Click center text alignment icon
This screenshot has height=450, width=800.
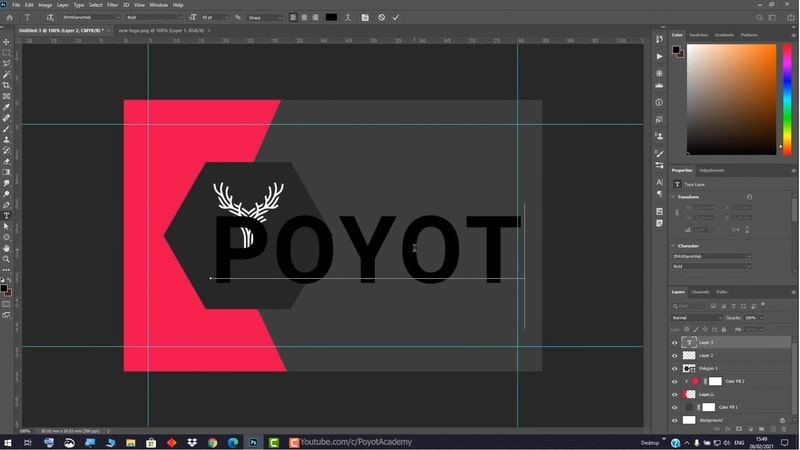(x=304, y=17)
